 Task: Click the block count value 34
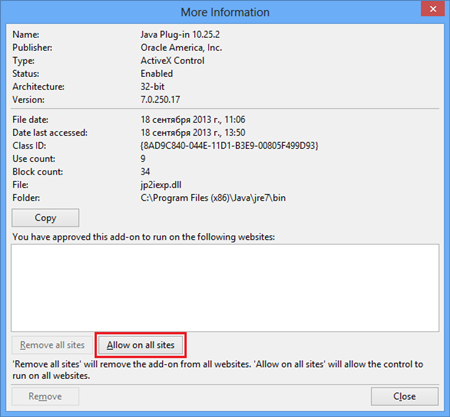145,172
